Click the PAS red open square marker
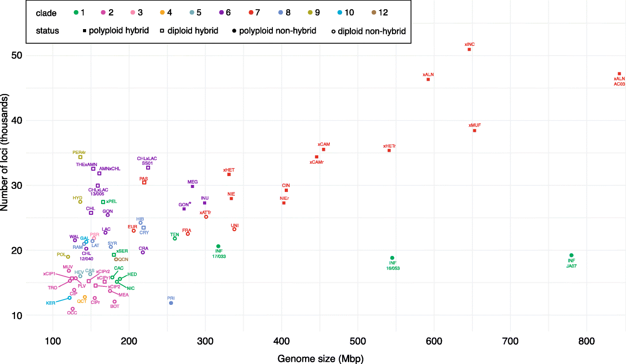626x364 pixels. point(144,182)
